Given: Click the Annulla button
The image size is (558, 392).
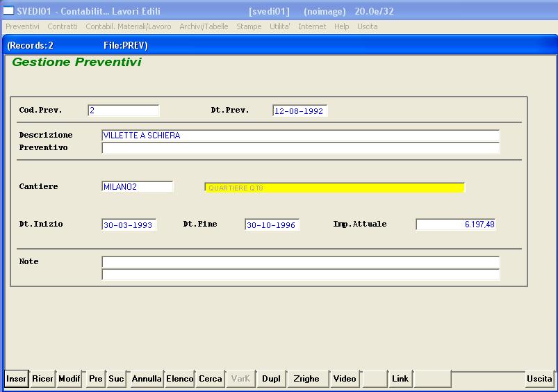Looking at the screenshot, I should [x=147, y=379].
